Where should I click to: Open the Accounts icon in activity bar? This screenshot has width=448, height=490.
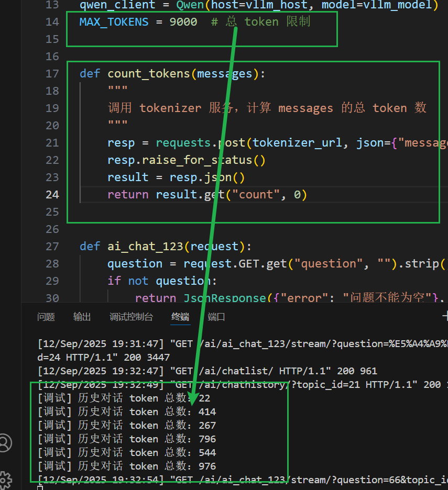coord(5,442)
